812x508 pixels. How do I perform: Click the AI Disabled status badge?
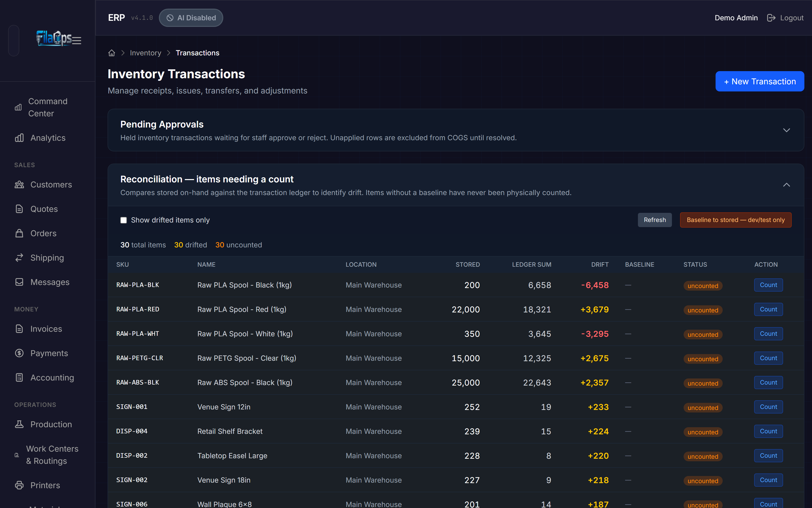[191, 18]
